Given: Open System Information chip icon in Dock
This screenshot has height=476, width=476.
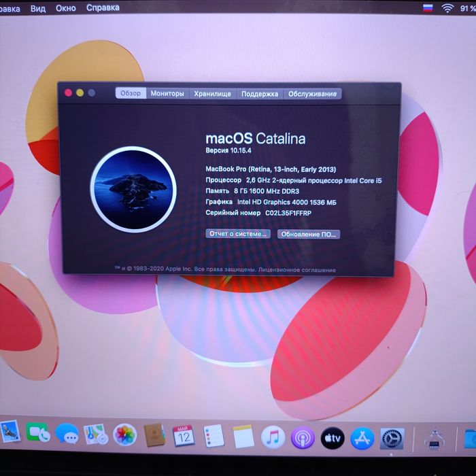Looking at the screenshot, I should pos(434,439).
